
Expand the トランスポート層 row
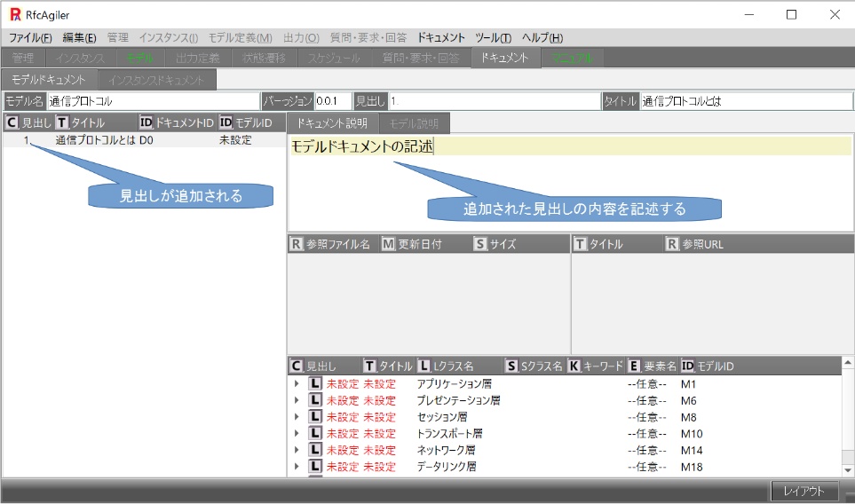click(297, 433)
